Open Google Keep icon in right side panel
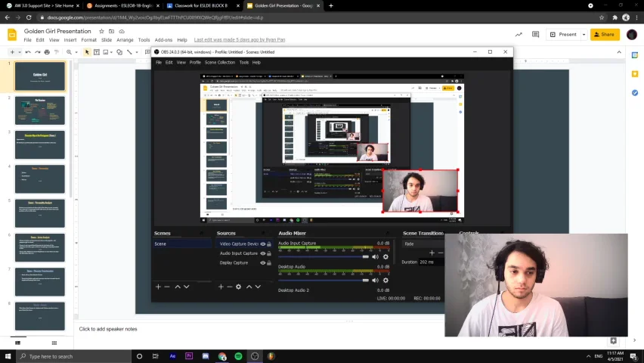Viewport: 644px width, 363px height. tap(635, 74)
